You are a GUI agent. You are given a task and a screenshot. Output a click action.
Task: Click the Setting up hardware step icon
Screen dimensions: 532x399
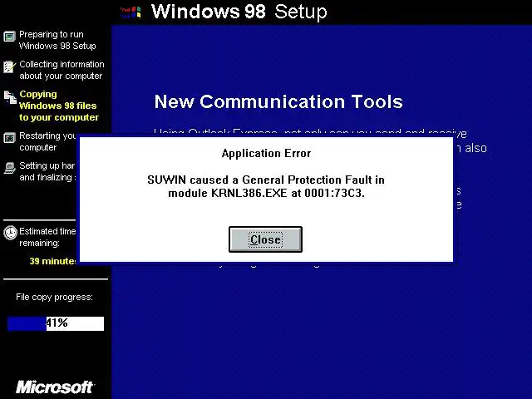[x=10, y=168]
